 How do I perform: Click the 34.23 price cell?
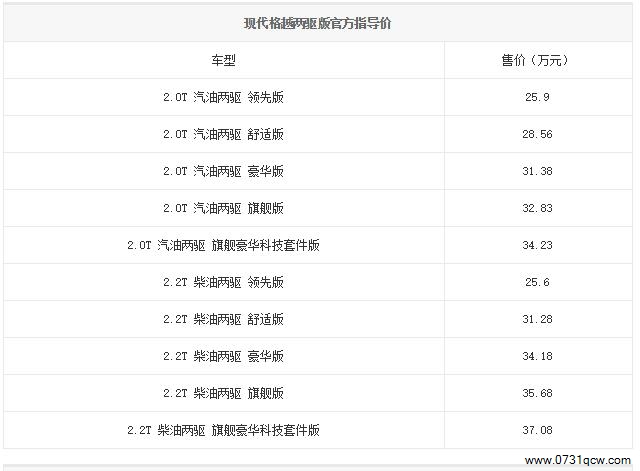pyautogui.click(x=537, y=245)
